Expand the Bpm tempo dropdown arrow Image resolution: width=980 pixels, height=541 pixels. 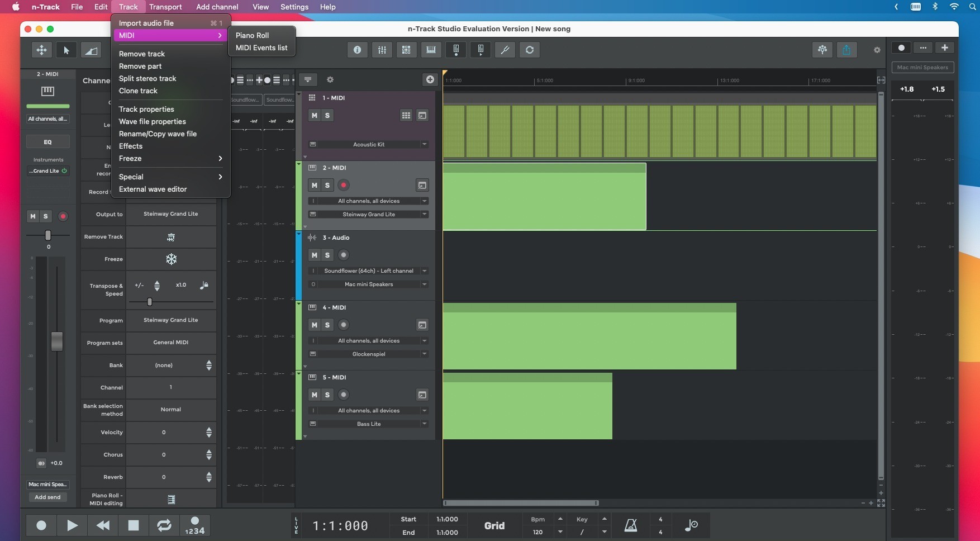click(560, 532)
